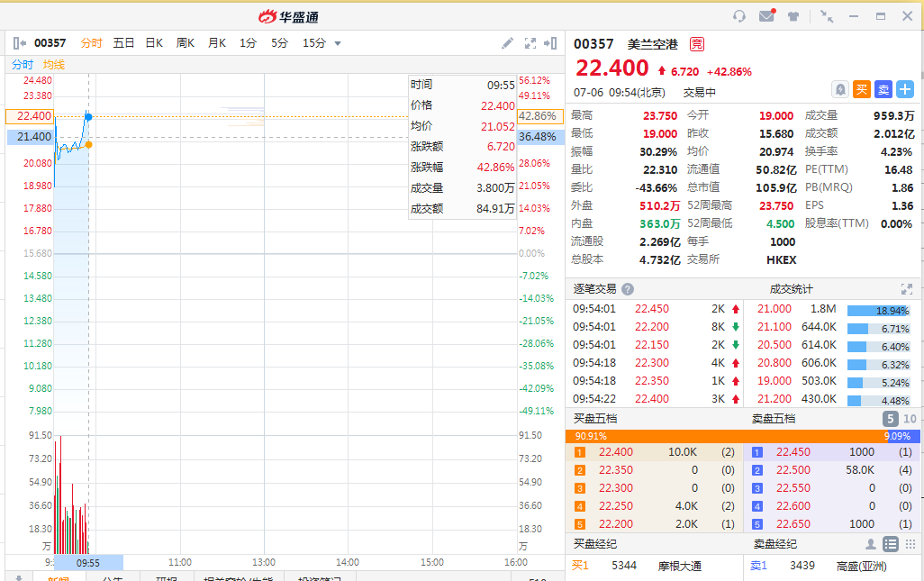Click help icon beside 逐笔交易

[x=628, y=289]
